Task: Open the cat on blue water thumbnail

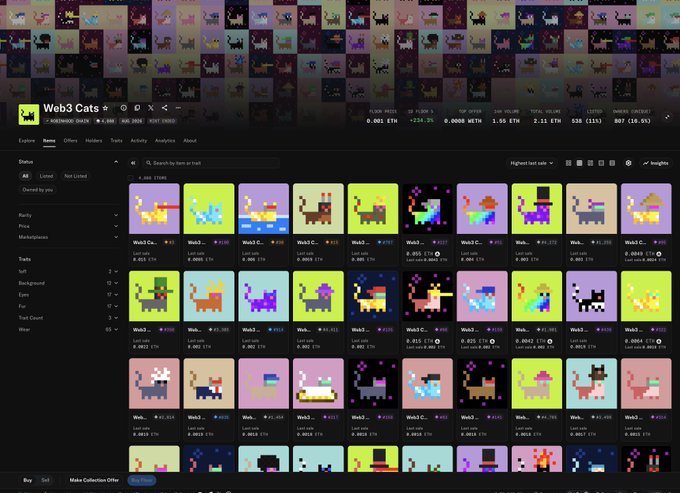Action: (x=264, y=209)
